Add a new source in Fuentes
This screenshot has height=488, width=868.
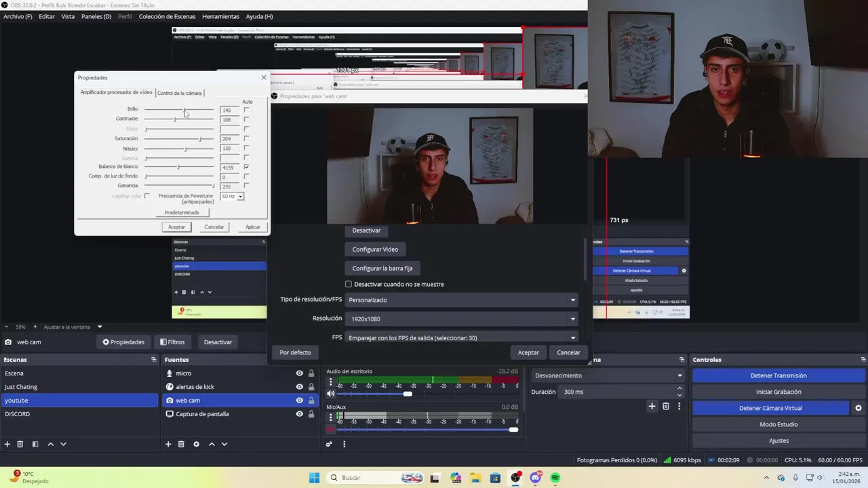click(x=168, y=444)
